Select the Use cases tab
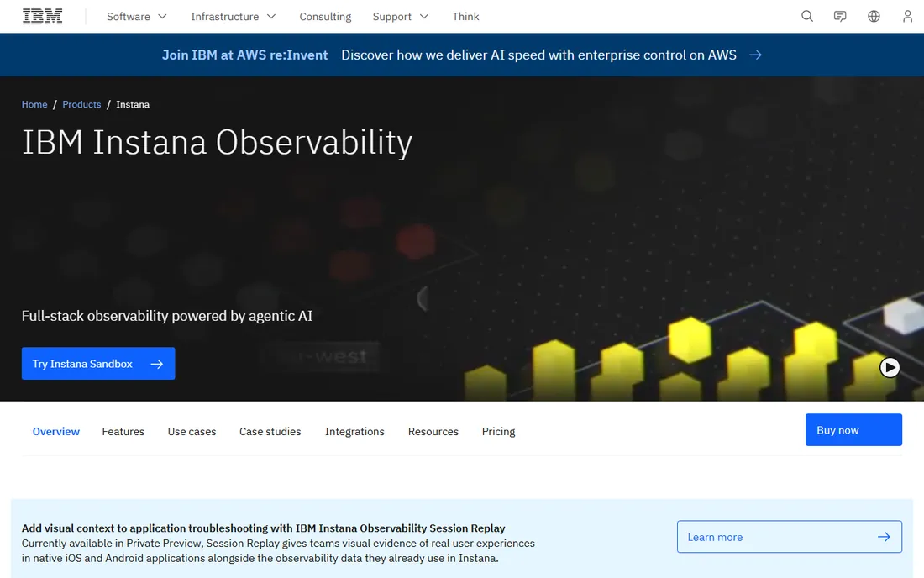 pyautogui.click(x=192, y=431)
